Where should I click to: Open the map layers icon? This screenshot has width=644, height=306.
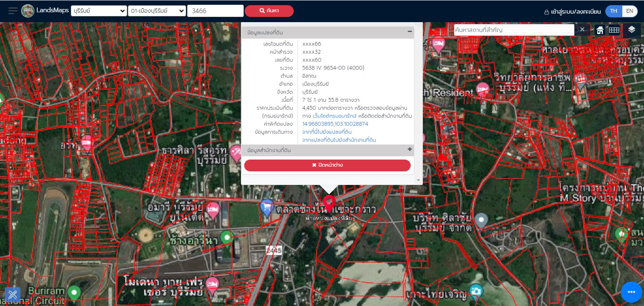click(x=632, y=30)
